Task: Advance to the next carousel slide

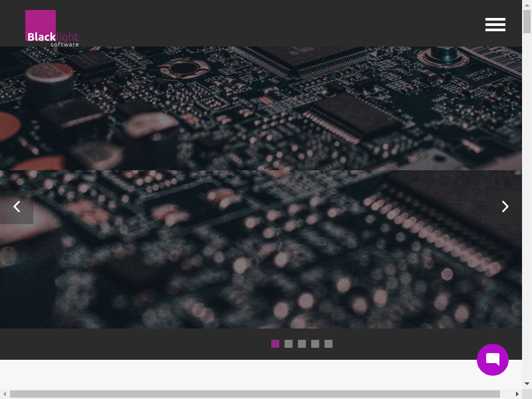Action: point(505,207)
